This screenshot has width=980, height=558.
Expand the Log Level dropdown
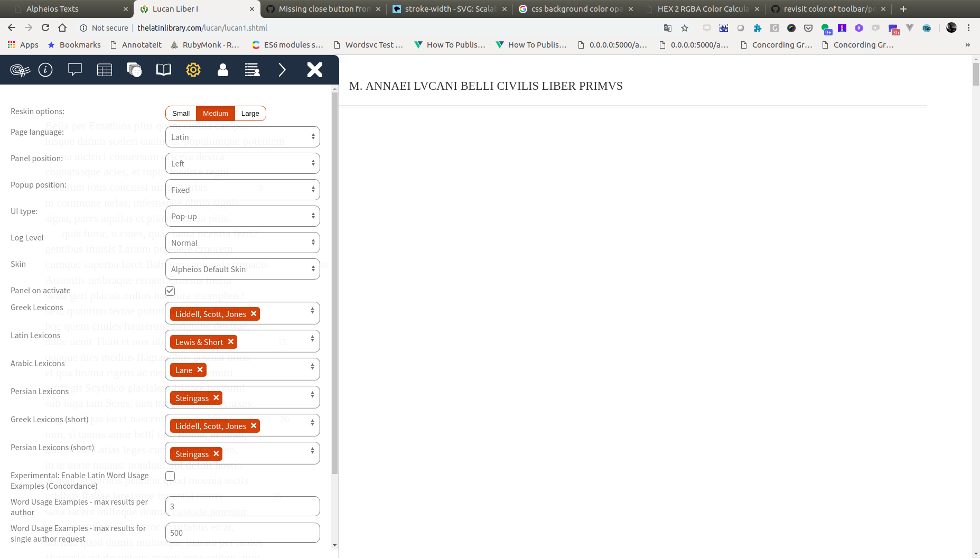pos(242,242)
